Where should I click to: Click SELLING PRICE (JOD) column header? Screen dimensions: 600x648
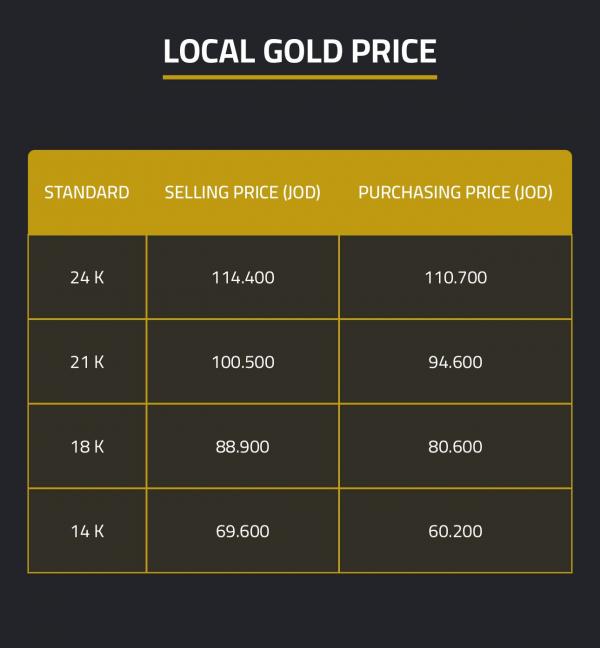click(x=242, y=192)
